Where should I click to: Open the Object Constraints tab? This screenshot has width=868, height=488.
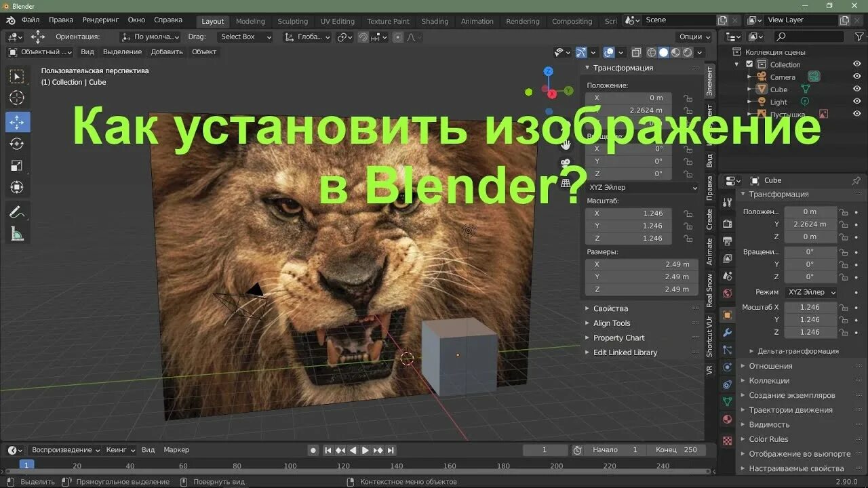[x=727, y=384]
